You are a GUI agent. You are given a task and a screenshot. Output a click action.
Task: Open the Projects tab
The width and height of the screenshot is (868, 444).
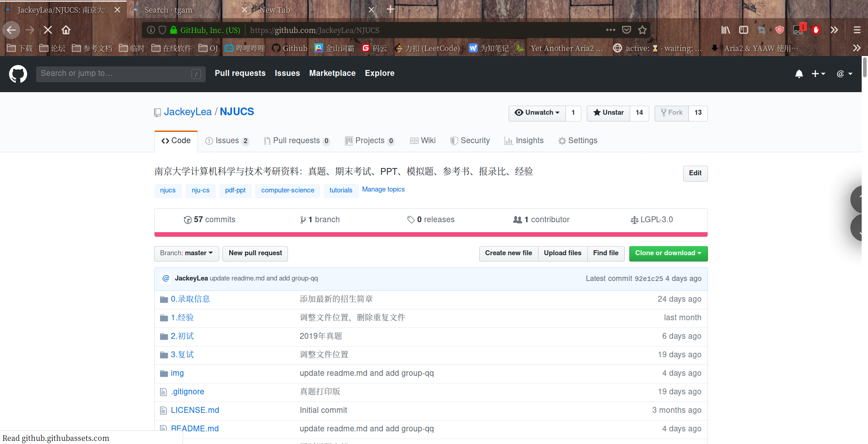point(370,141)
